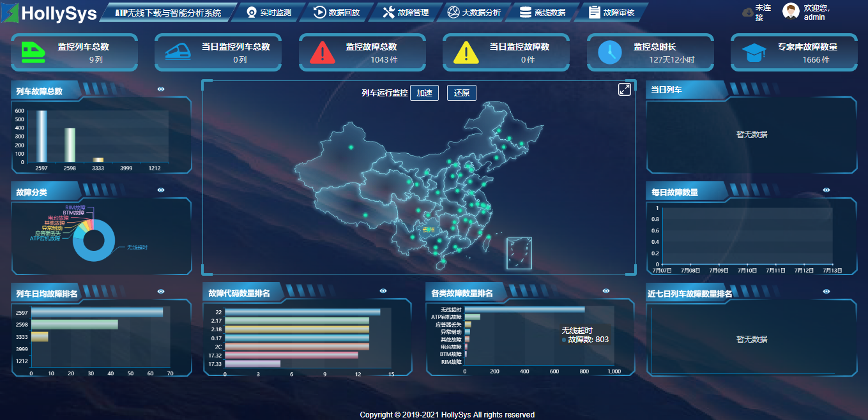Expand eye icon on 故障代码数量排名 panel
The height and width of the screenshot is (420, 868).
pos(383,291)
